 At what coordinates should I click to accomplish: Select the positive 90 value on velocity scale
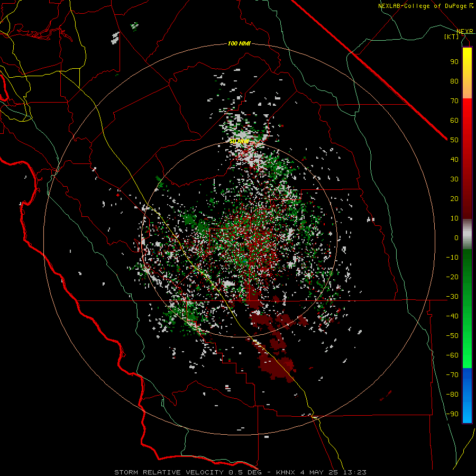[454, 62]
